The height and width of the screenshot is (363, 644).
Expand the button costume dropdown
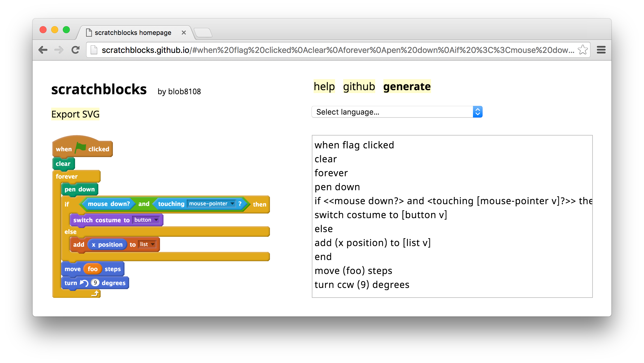pos(156,220)
